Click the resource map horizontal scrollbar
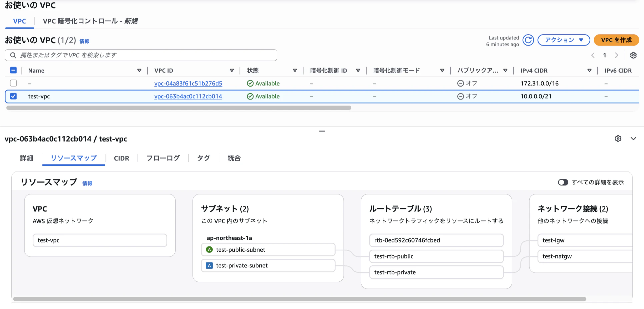 point(299,299)
